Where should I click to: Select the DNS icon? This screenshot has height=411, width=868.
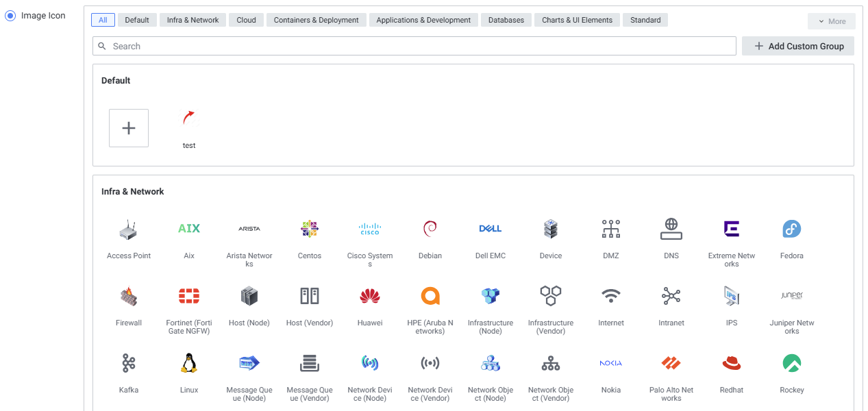(x=671, y=229)
